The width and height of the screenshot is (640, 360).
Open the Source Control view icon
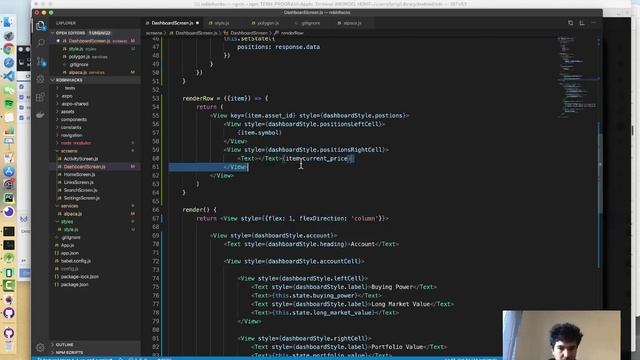41,62
